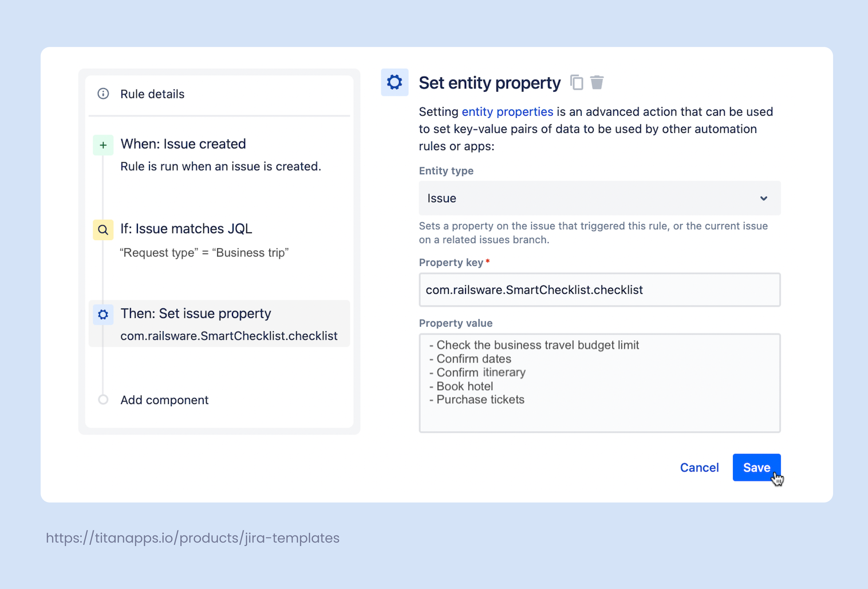Click the info icon beside Rule details

103,94
